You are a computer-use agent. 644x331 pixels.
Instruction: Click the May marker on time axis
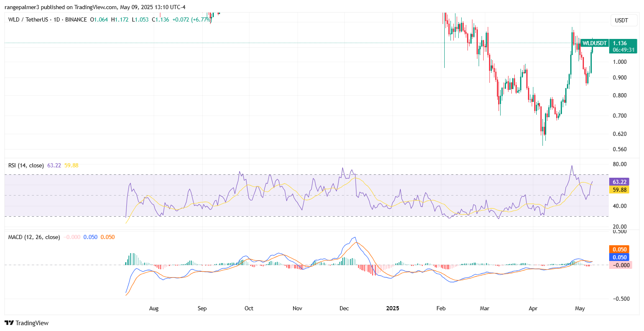580,309
